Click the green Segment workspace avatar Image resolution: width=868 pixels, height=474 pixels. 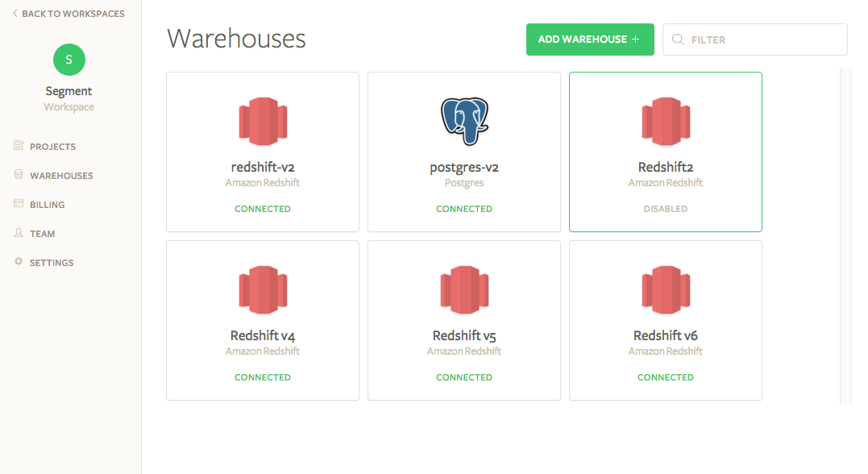tap(69, 60)
